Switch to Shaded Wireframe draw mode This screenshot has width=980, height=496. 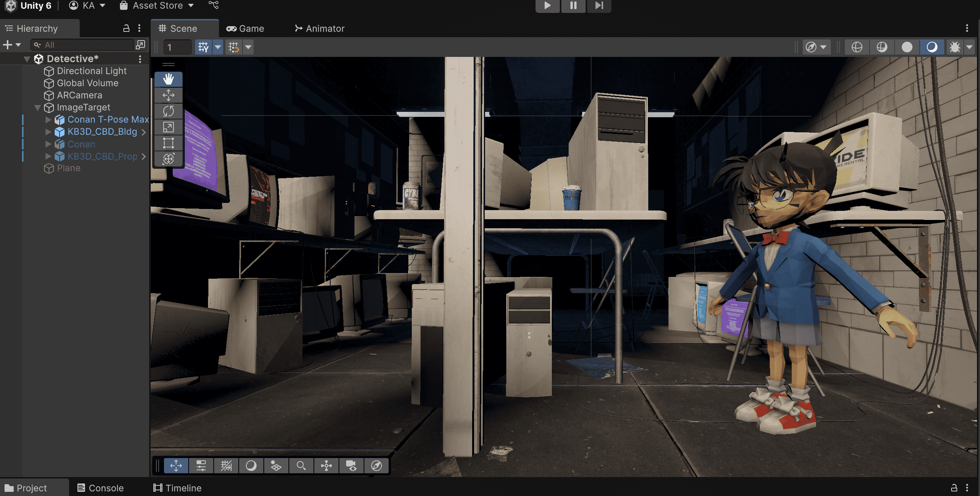click(882, 47)
